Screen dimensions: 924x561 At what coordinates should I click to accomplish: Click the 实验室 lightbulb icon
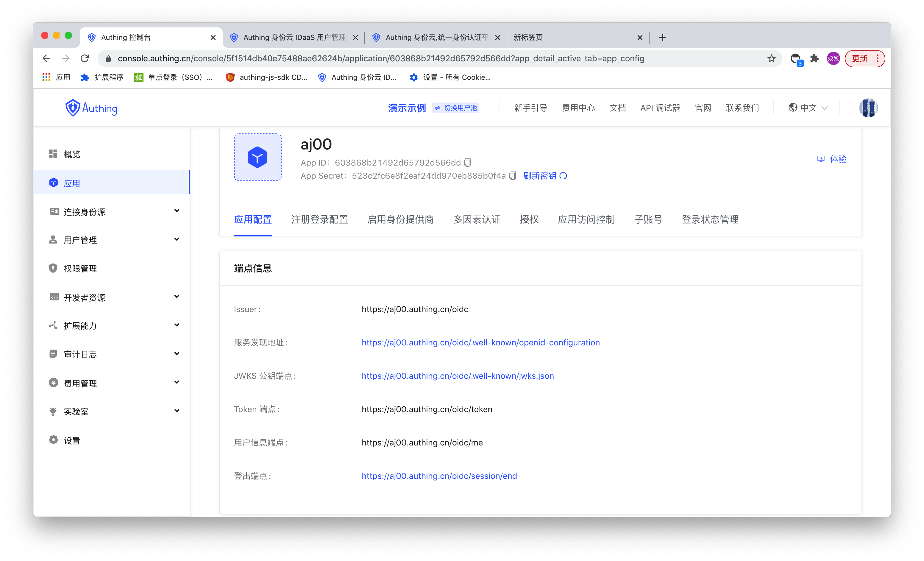pos(53,411)
